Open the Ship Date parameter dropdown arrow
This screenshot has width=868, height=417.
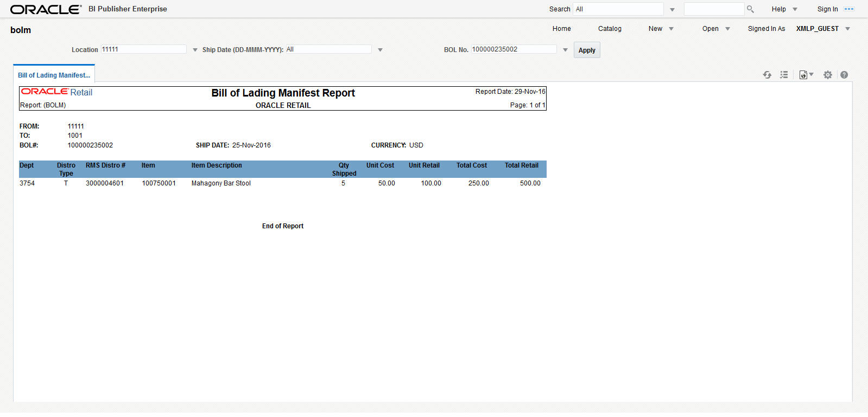pyautogui.click(x=380, y=50)
